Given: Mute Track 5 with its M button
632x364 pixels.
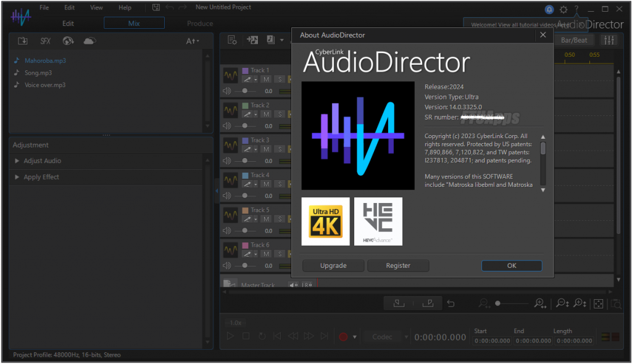Looking at the screenshot, I should point(266,219).
